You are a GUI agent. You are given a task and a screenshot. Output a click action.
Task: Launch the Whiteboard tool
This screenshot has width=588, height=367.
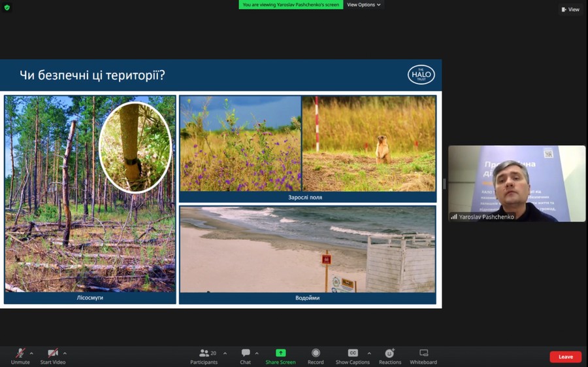coord(423,356)
